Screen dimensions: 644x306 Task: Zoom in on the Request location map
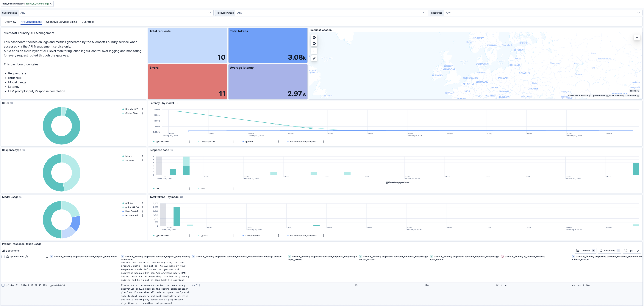(x=314, y=37)
